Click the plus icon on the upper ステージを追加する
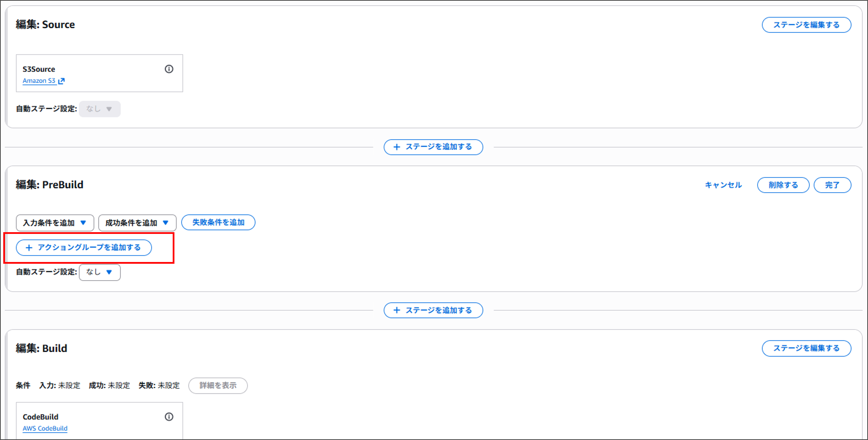The height and width of the screenshot is (440, 868). (397, 147)
